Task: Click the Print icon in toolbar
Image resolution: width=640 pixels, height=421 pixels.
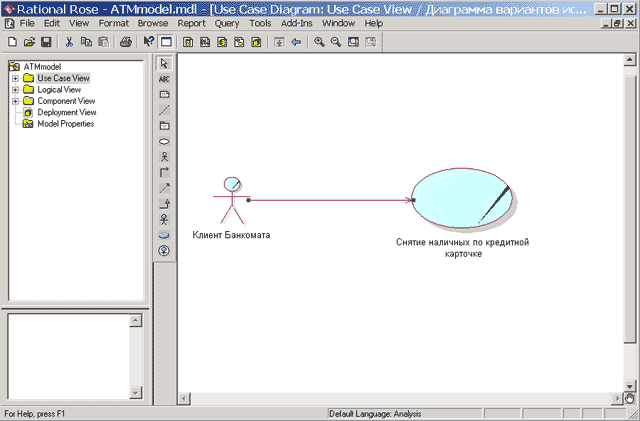Action: (126, 42)
